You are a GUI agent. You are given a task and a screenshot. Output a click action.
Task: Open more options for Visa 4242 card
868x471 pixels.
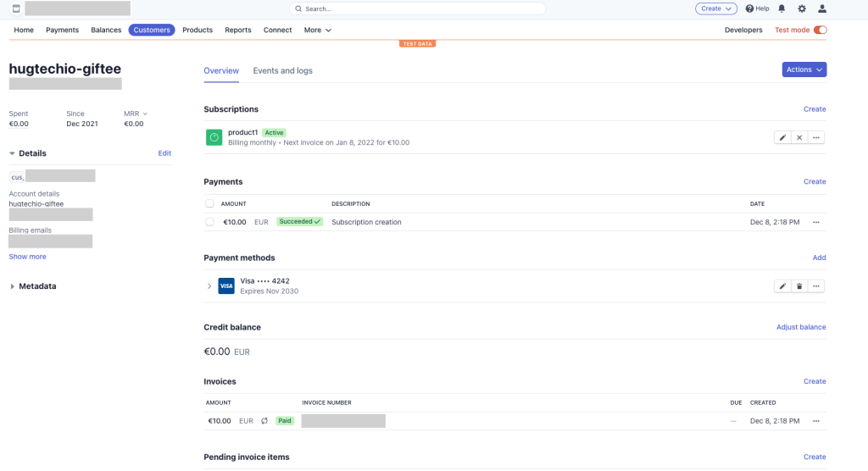pyautogui.click(x=816, y=286)
